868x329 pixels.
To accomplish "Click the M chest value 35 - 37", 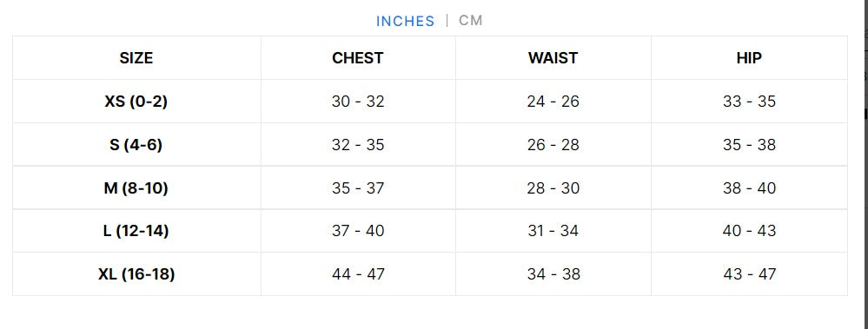I will [x=358, y=188].
